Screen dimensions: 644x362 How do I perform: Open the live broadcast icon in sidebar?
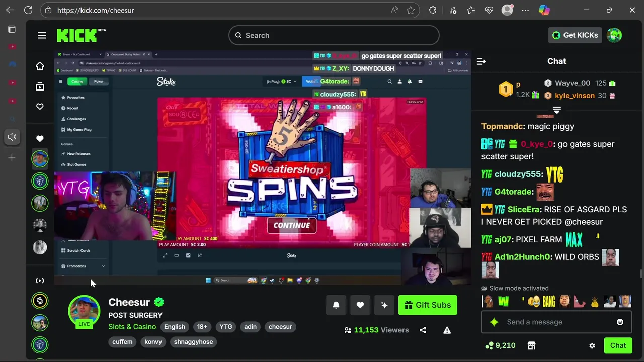pyautogui.click(x=40, y=281)
